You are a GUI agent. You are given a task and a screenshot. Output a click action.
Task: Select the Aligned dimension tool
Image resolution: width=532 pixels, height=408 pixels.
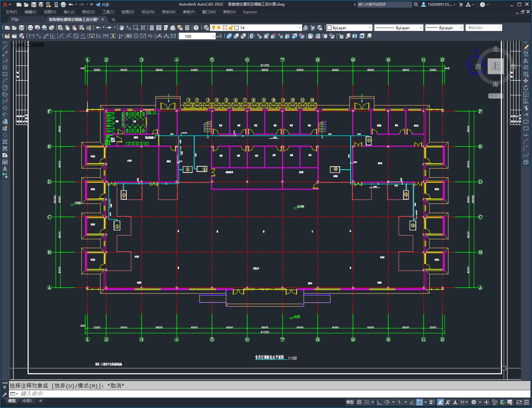click(x=39, y=36)
